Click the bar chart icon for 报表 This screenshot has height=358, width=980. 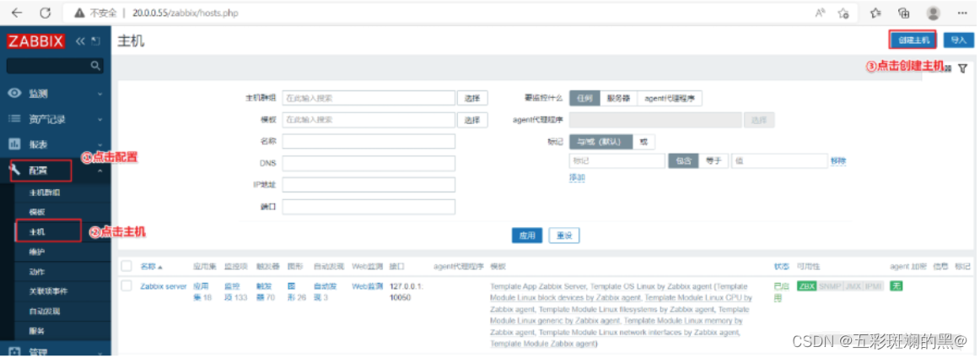(14, 144)
